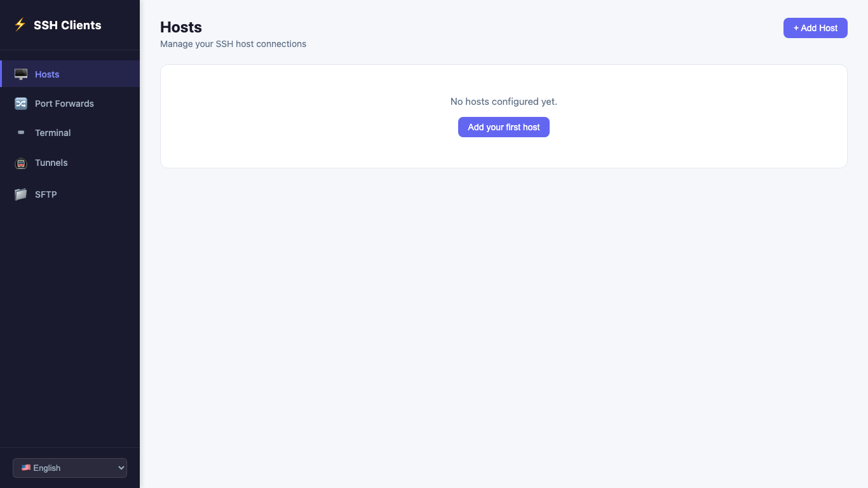
Task: Click the Add your first host button
Action: click(x=503, y=127)
